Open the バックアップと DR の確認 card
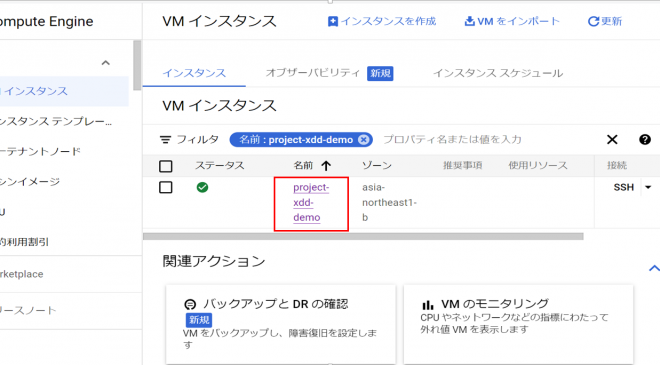 coord(281,324)
